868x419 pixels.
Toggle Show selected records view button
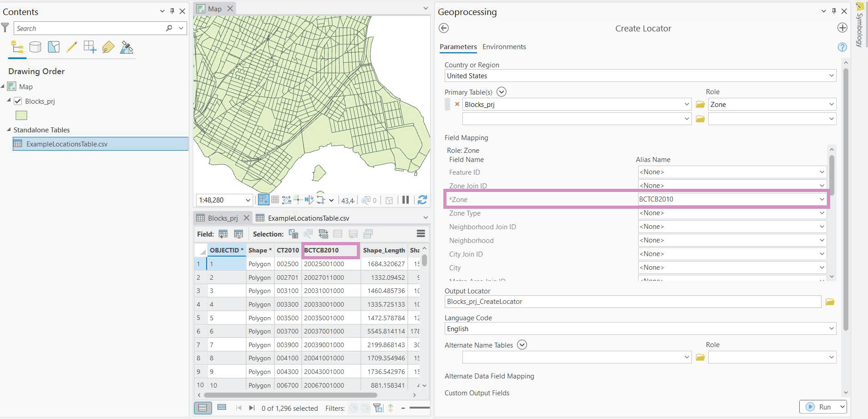pyautogui.click(x=222, y=408)
